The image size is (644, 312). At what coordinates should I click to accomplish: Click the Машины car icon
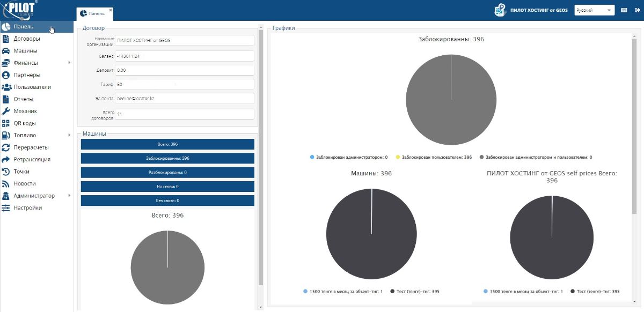tap(6, 51)
